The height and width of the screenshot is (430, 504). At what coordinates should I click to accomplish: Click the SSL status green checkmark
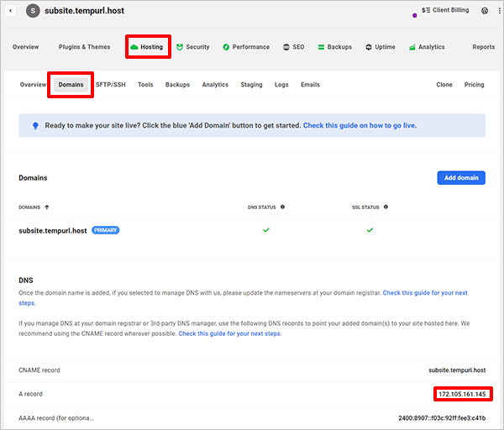(370, 230)
